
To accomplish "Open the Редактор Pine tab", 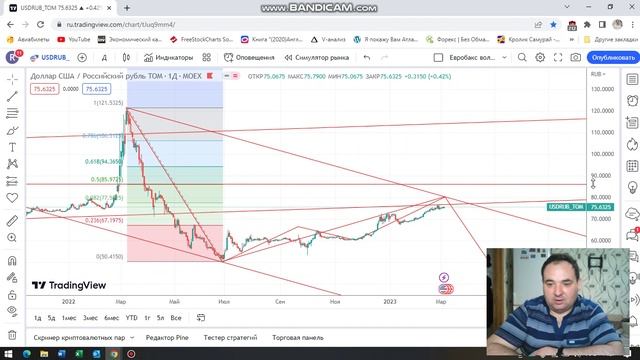I will click(167, 338).
